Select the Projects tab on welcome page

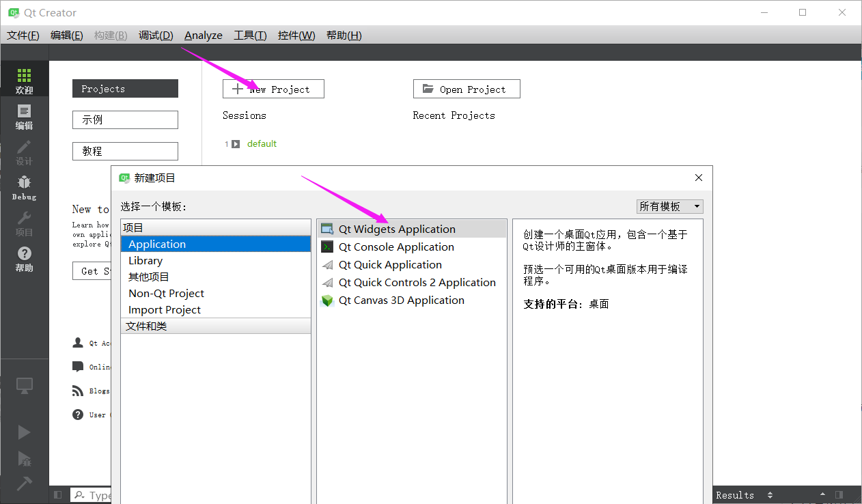(125, 89)
